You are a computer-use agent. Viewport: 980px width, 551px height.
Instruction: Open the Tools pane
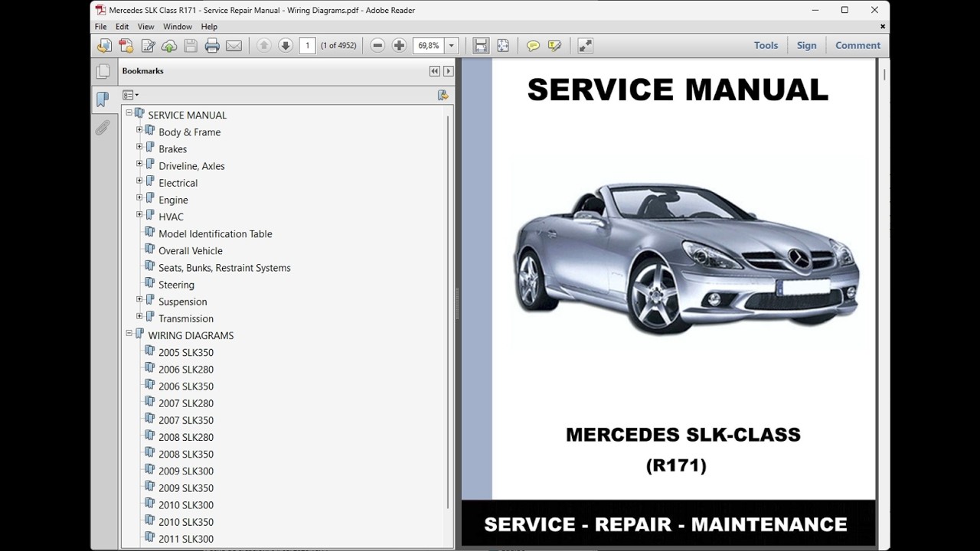766,45
